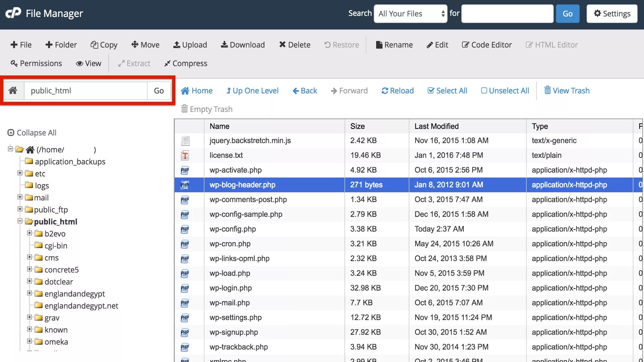Collapse the public_html tree node
This screenshot has height=362, width=644.
coord(20,221)
